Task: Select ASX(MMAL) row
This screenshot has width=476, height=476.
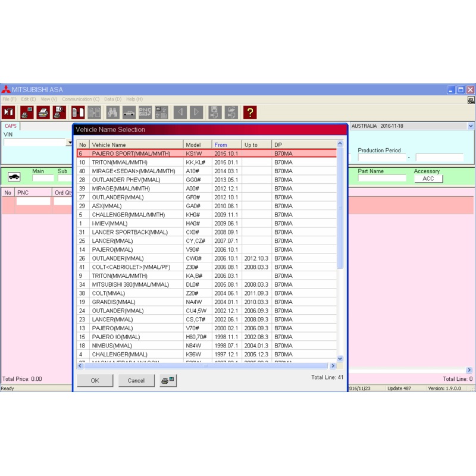Action: (x=206, y=206)
